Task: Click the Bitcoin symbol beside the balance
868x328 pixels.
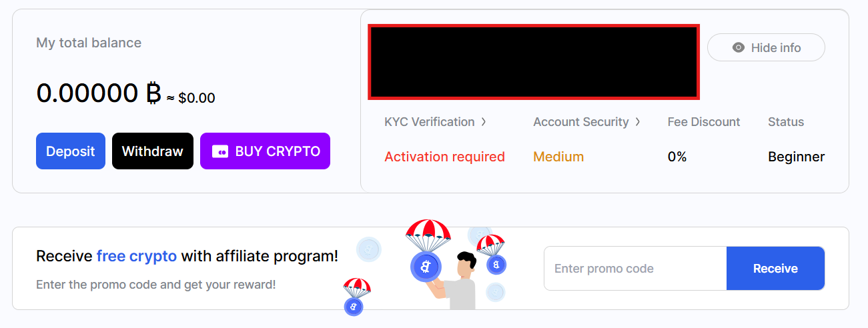Action: (153, 94)
